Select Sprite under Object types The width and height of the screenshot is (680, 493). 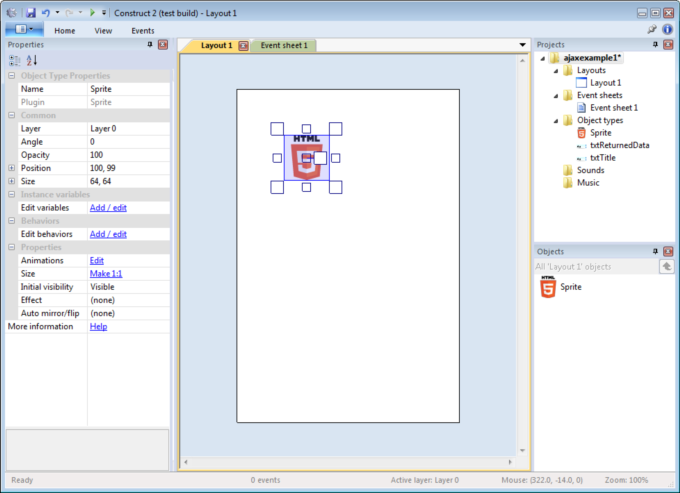[601, 133]
